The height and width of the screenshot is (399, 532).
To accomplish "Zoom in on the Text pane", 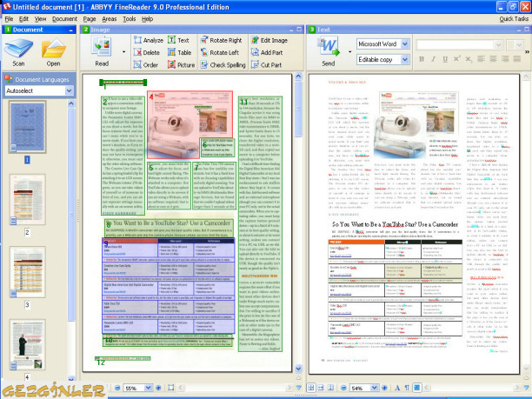I will point(384,388).
